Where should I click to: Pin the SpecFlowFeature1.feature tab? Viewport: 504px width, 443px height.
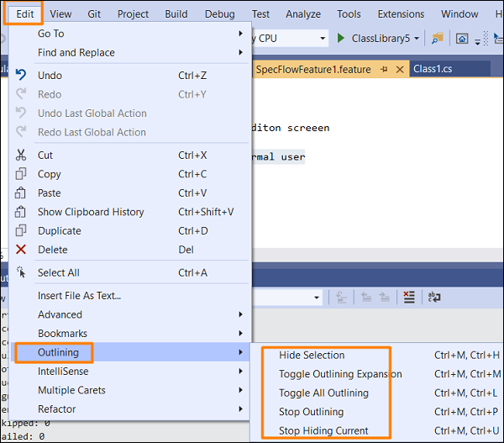[384, 69]
